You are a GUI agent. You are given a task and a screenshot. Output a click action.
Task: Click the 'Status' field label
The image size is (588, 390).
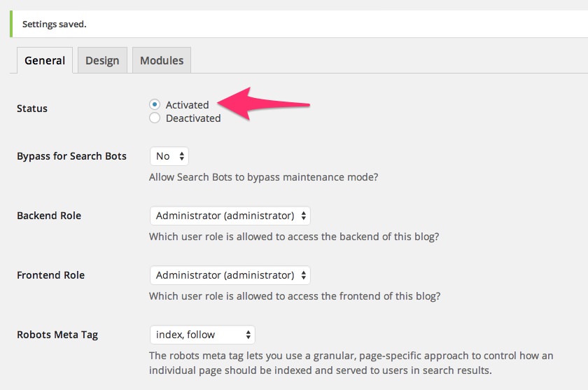click(32, 109)
